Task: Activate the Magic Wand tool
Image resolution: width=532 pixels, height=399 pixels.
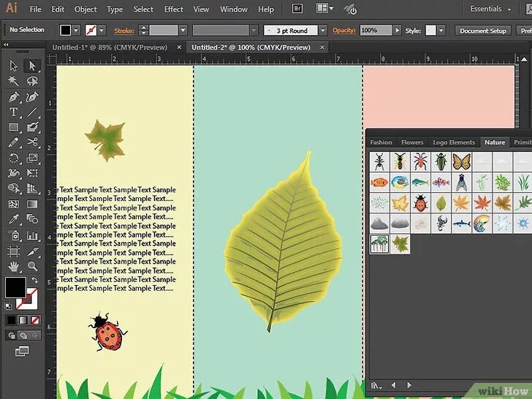Action: [x=13, y=81]
